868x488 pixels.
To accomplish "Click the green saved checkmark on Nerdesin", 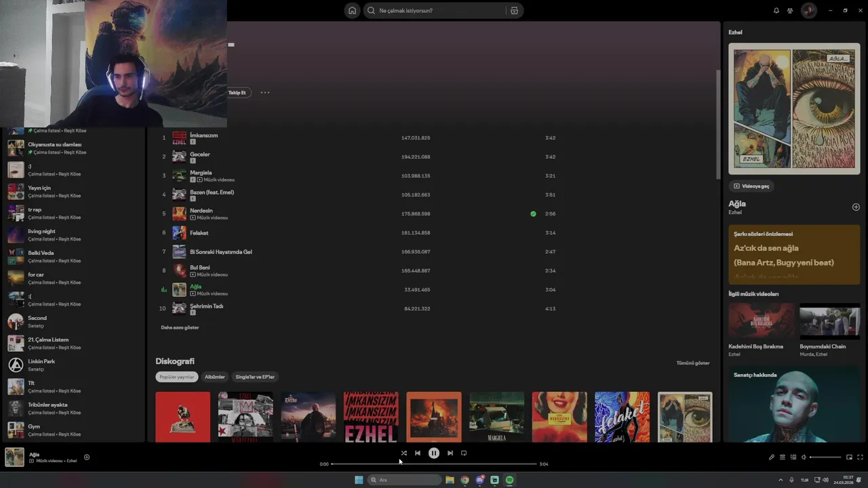I will (533, 213).
